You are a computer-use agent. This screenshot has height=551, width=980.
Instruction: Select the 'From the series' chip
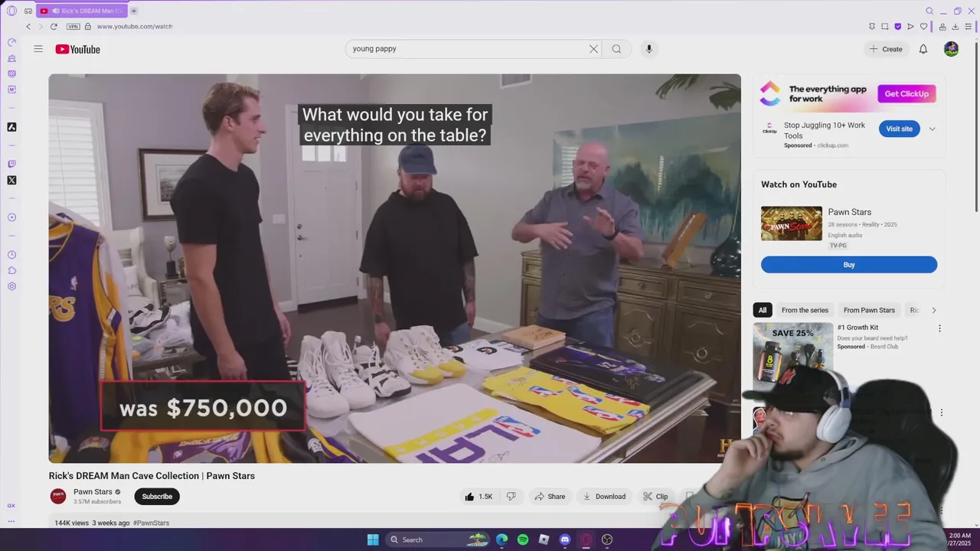[805, 310]
